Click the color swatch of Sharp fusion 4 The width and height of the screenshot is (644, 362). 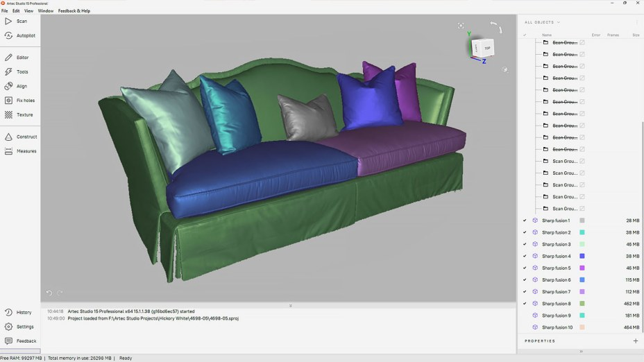pyautogui.click(x=582, y=257)
